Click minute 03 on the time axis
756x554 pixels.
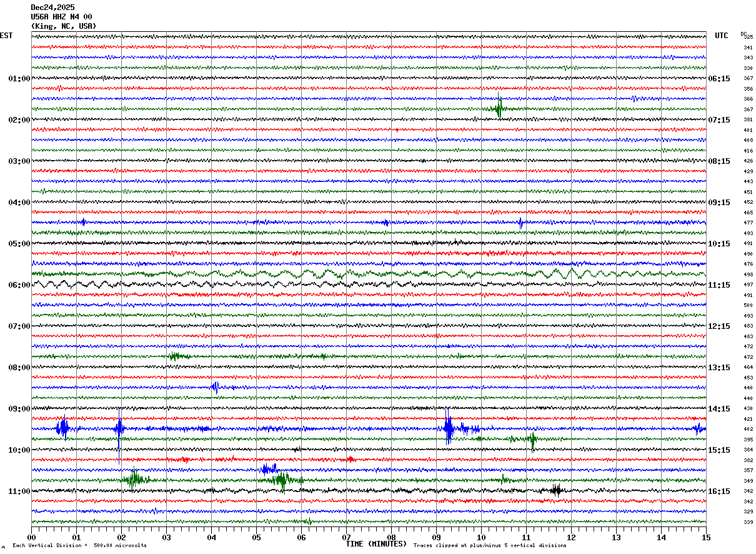pyautogui.click(x=166, y=537)
